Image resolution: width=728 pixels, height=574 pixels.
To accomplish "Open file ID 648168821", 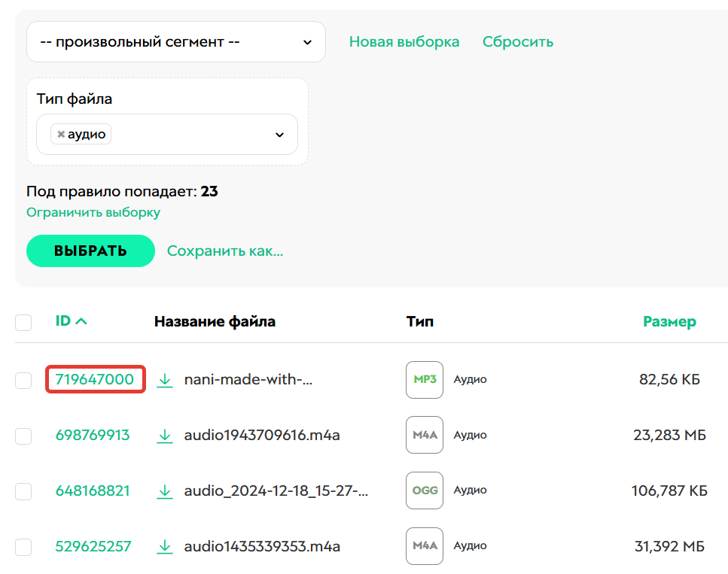I will (93, 490).
